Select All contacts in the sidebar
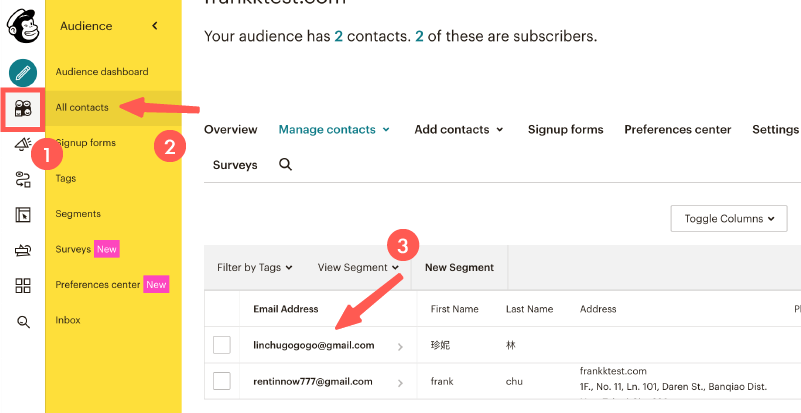This screenshot has height=413, width=801. 82,107
